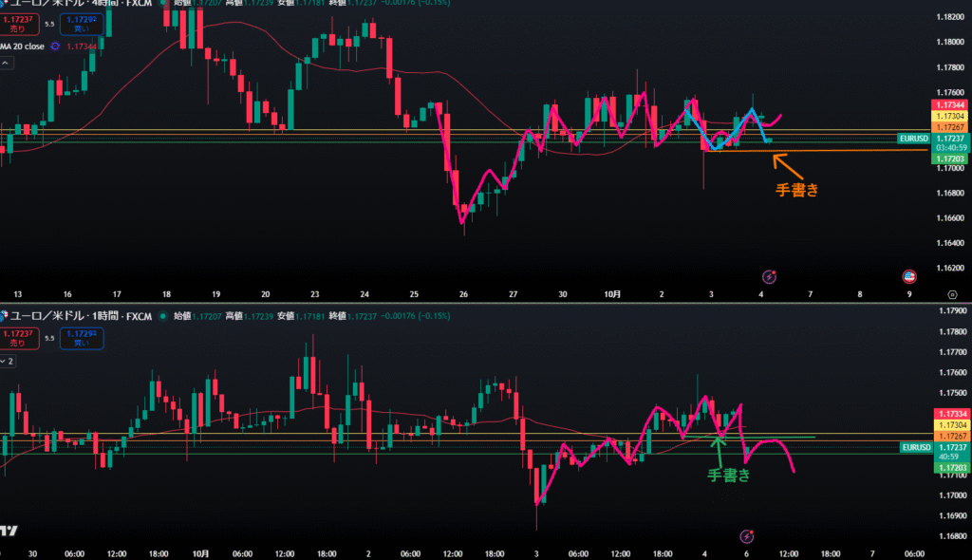Click the green 手書き text annotation on lower chart
The height and width of the screenshot is (560, 972).
(x=728, y=476)
